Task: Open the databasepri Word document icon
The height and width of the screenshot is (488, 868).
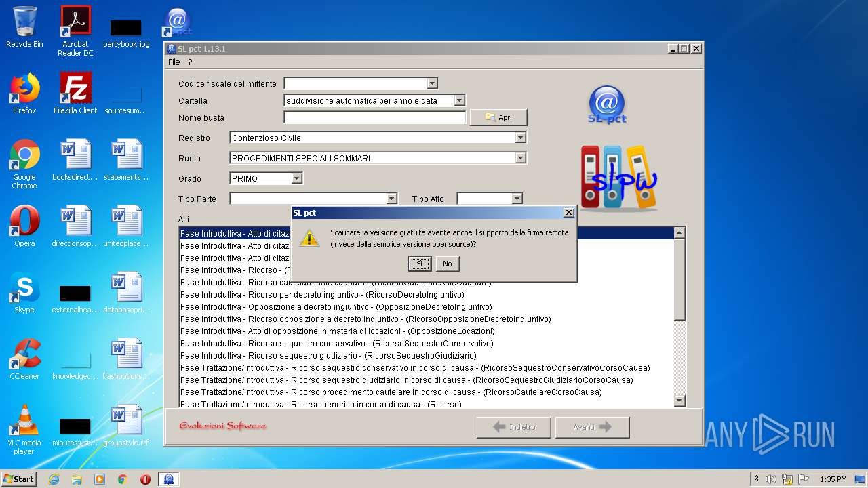Action: [126, 293]
